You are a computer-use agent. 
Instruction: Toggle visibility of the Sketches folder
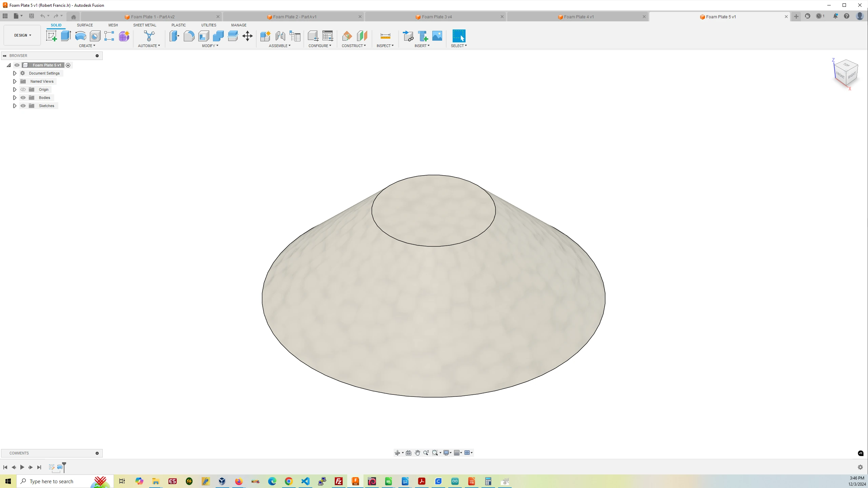point(23,106)
